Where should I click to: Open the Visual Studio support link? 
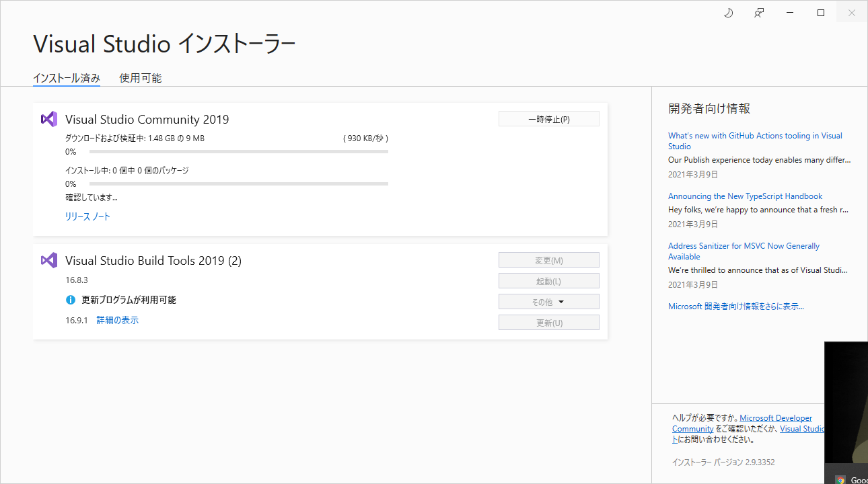point(802,428)
